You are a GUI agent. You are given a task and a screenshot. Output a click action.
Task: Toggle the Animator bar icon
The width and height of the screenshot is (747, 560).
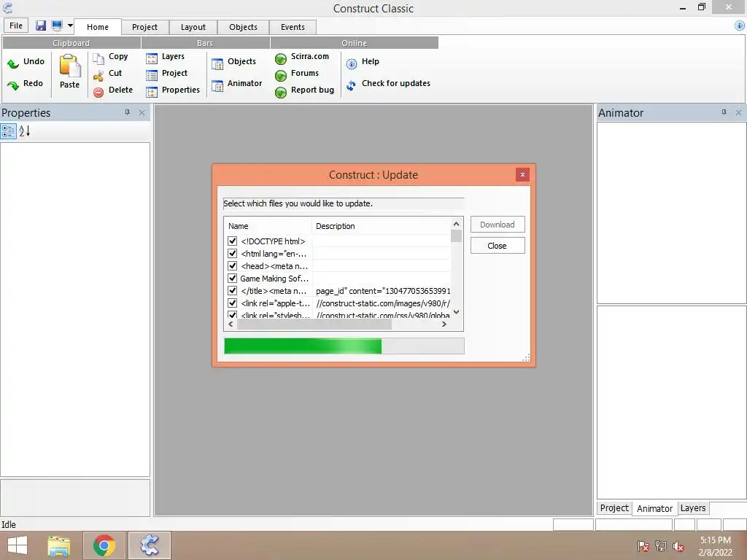[x=217, y=86]
